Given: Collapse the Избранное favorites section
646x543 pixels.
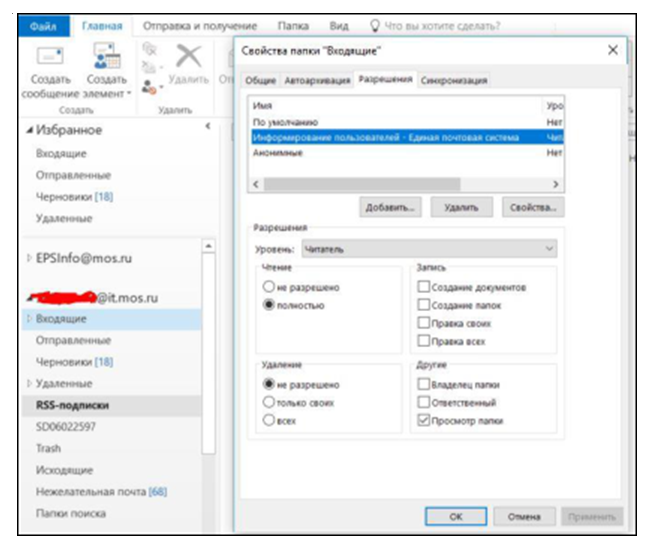Looking at the screenshot, I should pyautogui.click(x=28, y=131).
